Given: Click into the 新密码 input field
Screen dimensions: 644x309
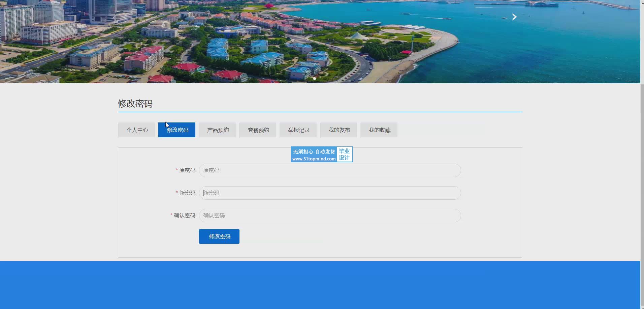Looking at the screenshot, I should [x=330, y=193].
